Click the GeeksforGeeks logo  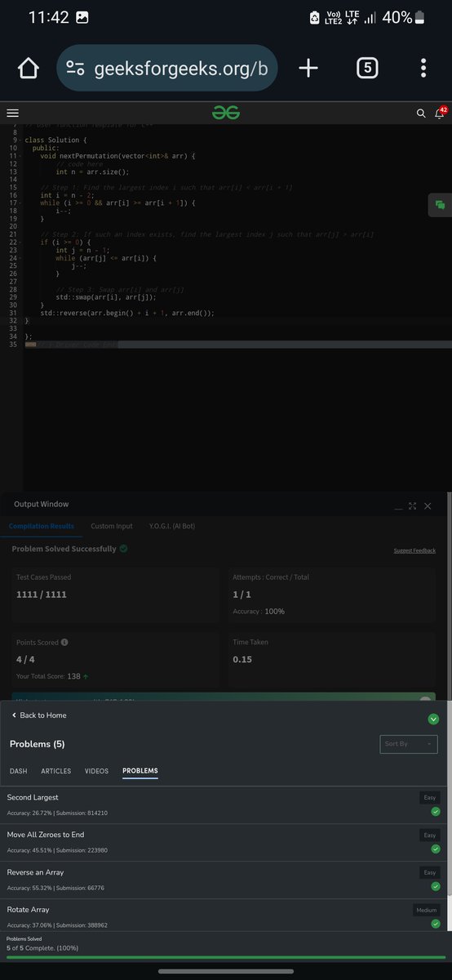(x=226, y=113)
